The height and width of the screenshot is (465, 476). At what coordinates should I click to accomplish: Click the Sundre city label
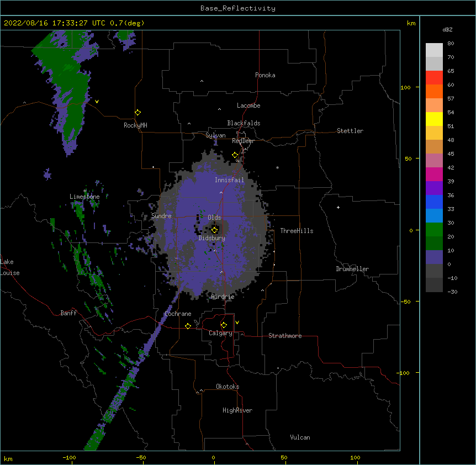point(161,216)
